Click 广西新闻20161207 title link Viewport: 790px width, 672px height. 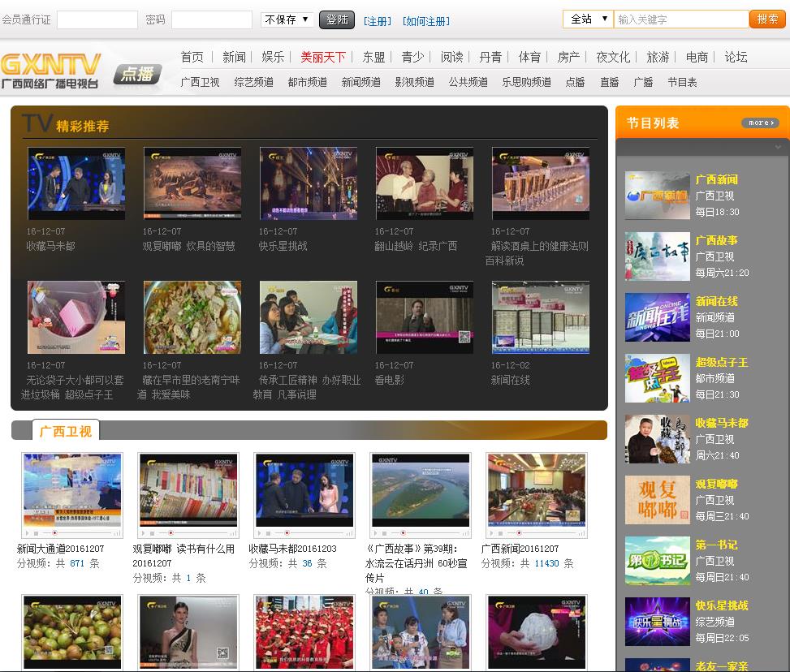click(520, 549)
